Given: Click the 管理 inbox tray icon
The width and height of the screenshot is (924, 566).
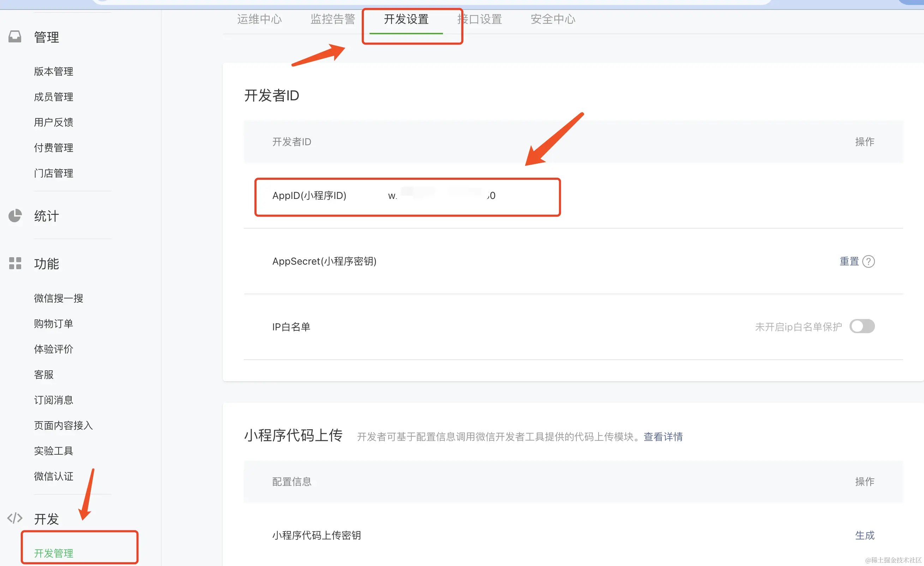Looking at the screenshot, I should (x=15, y=37).
